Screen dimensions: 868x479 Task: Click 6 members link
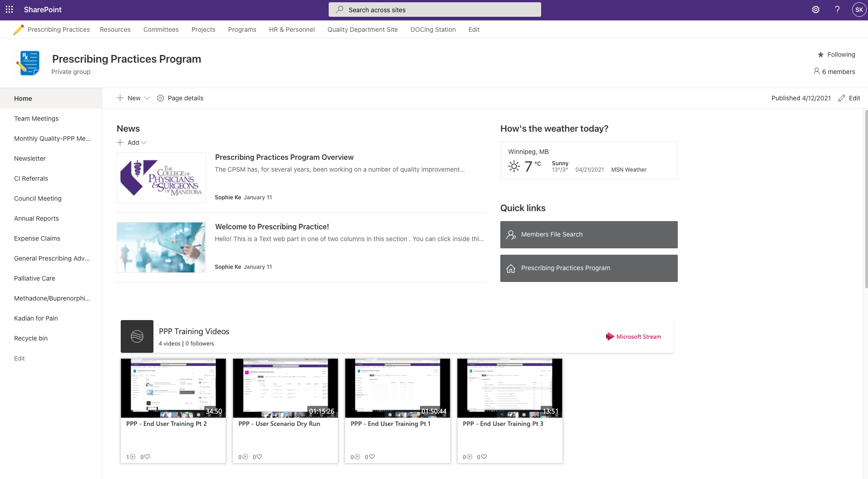click(834, 72)
